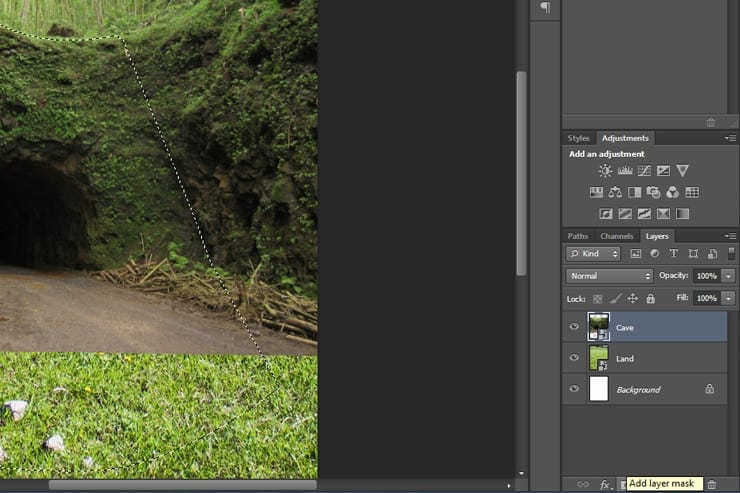Switch to the Paths tab
Viewport: 740px width, 493px height.
click(x=578, y=236)
